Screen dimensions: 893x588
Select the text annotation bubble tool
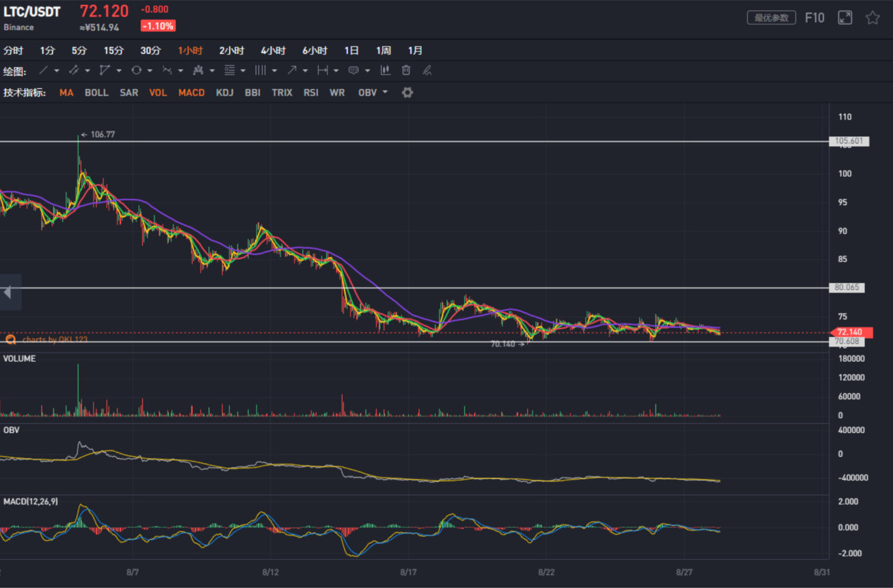pyautogui.click(x=354, y=70)
